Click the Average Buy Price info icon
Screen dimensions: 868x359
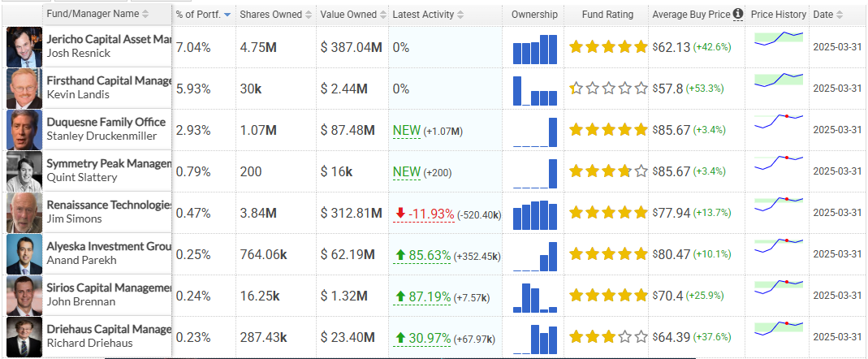pyautogui.click(x=738, y=14)
